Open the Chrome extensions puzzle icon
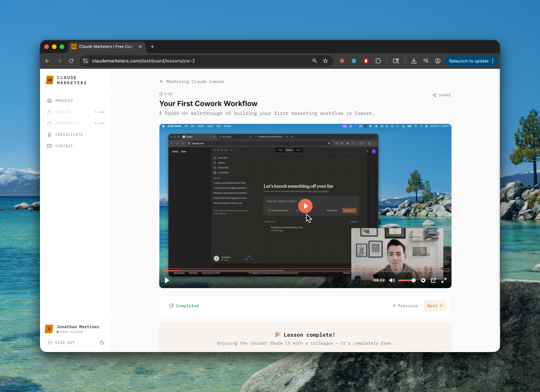The image size is (540, 392). click(378, 61)
